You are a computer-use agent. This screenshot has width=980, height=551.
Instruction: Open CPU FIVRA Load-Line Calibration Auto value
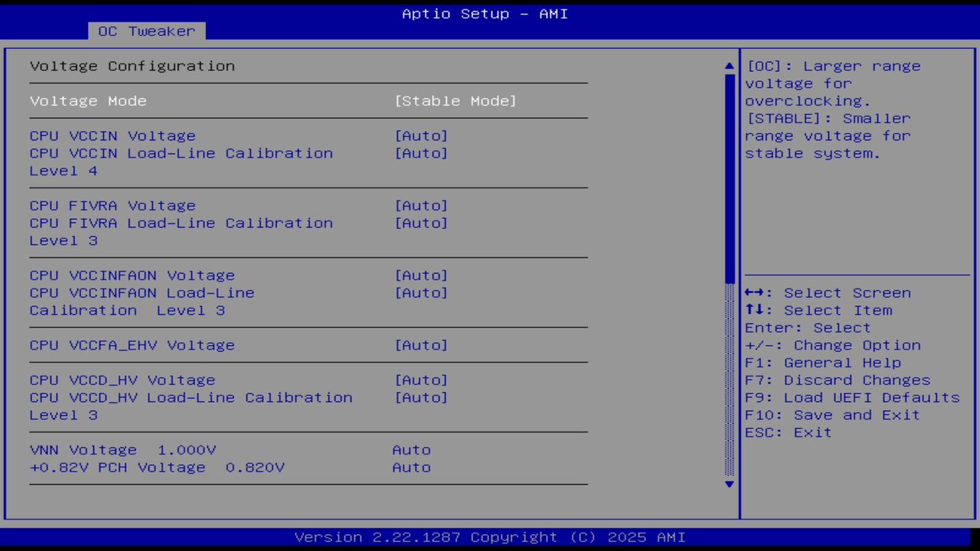click(421, 223)
